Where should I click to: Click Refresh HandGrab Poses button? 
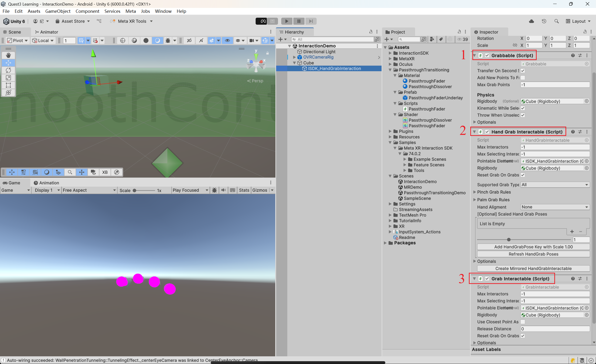533,254
